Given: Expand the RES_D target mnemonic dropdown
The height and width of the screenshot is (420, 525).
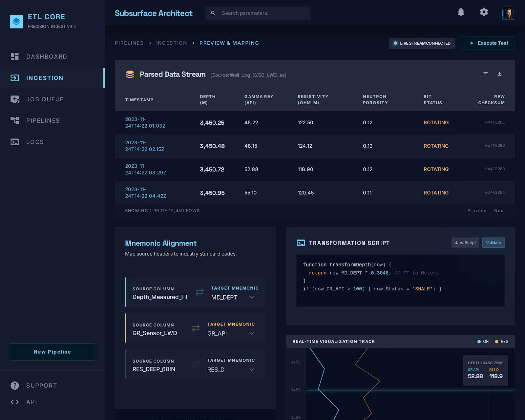Looking at the screenshot, I should click(251, 369).
